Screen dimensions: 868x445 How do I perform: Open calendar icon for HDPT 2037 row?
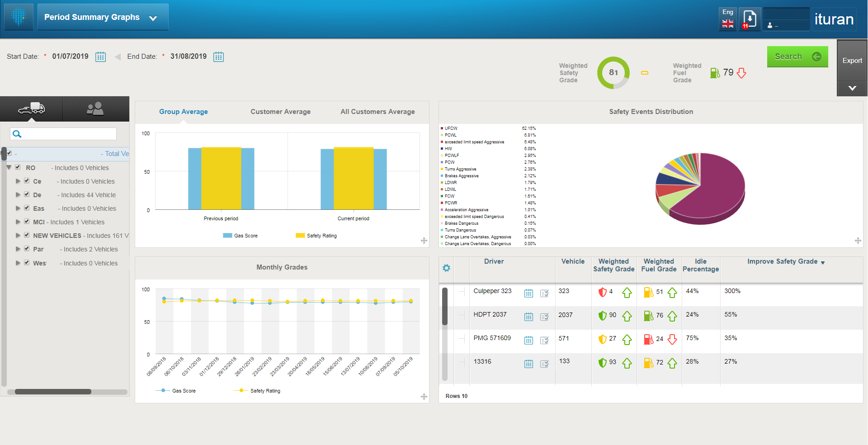(x=528, y=317)
